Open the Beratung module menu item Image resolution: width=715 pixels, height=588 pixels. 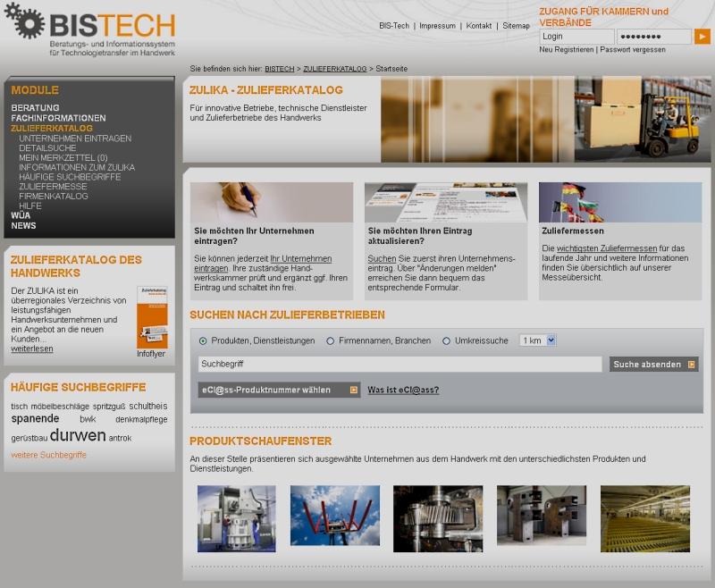point(35,108)
